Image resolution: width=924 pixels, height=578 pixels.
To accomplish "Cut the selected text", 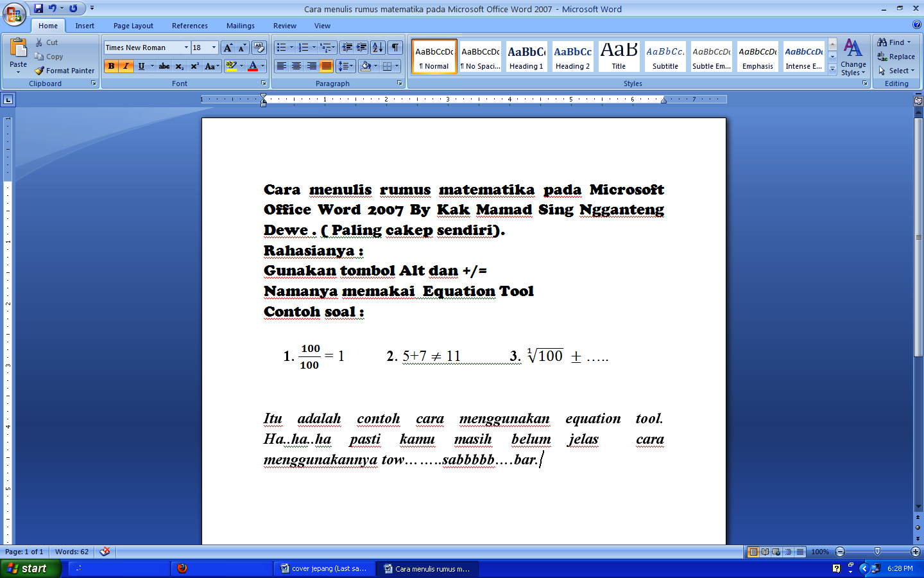I will [x=46, y=42].
